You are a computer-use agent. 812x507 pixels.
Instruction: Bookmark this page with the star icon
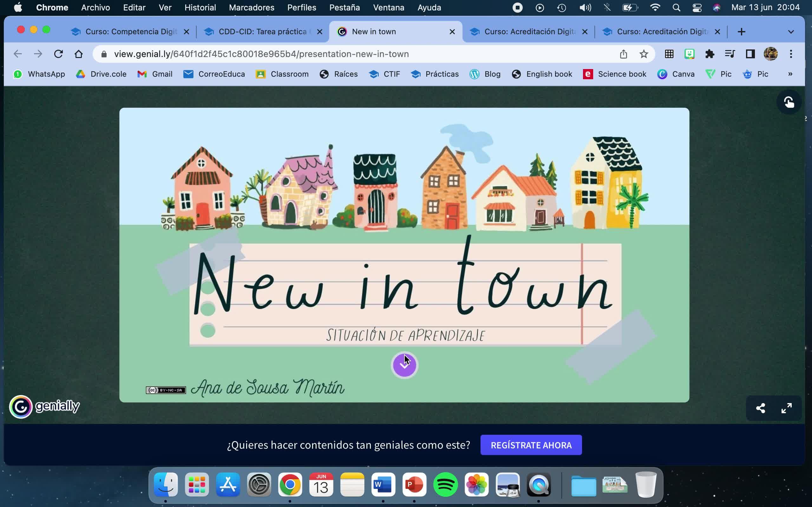644,54
